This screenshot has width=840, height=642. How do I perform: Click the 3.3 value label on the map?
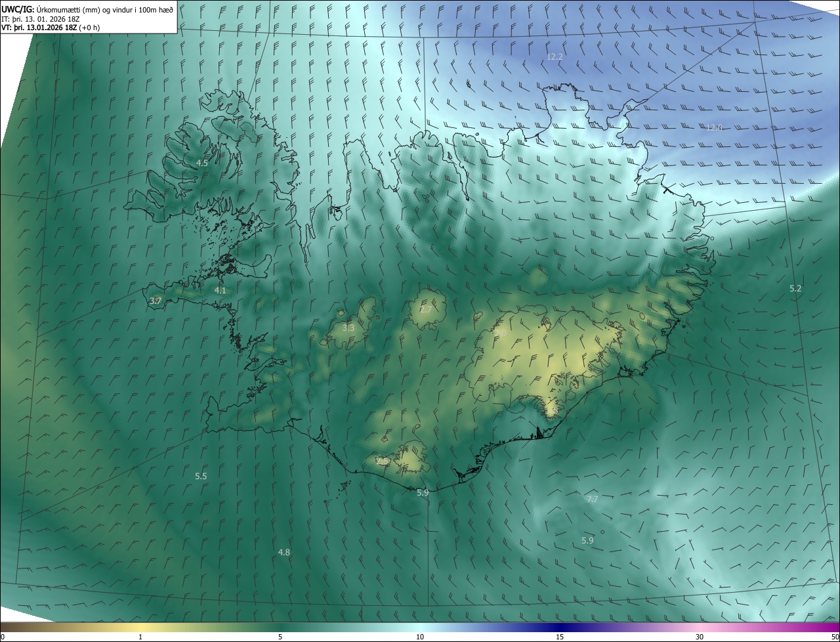click(x=348, y=328)
